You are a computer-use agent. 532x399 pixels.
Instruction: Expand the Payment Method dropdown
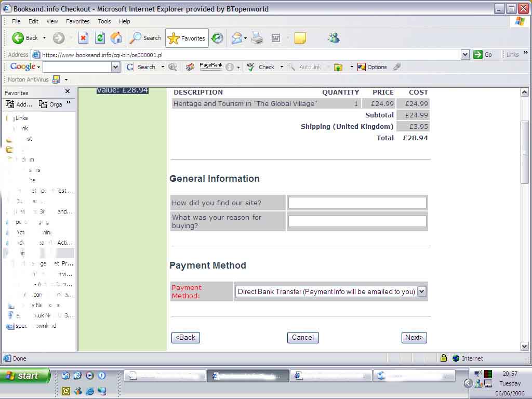coord(421,291)
